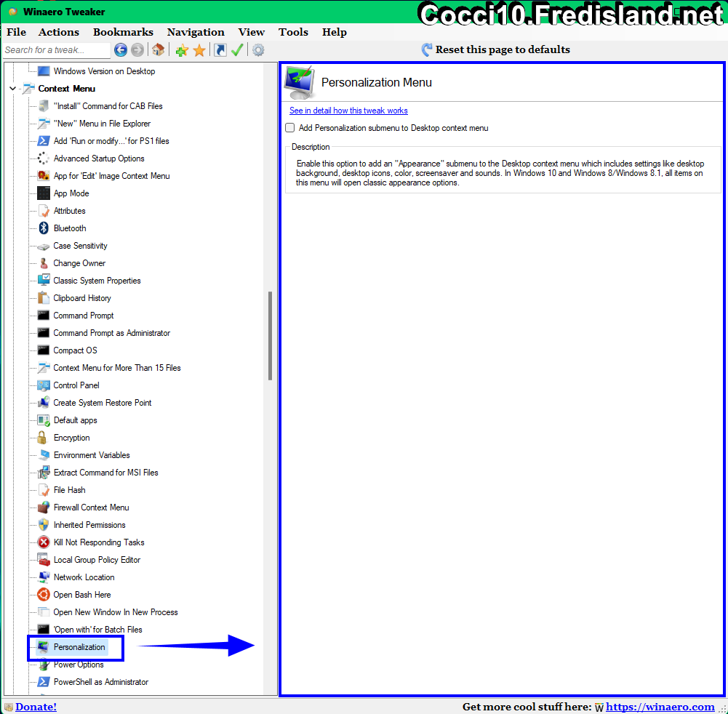This screenshot has width=728, height=714.
Task: Open the Help menu
Action: [335, 32]
